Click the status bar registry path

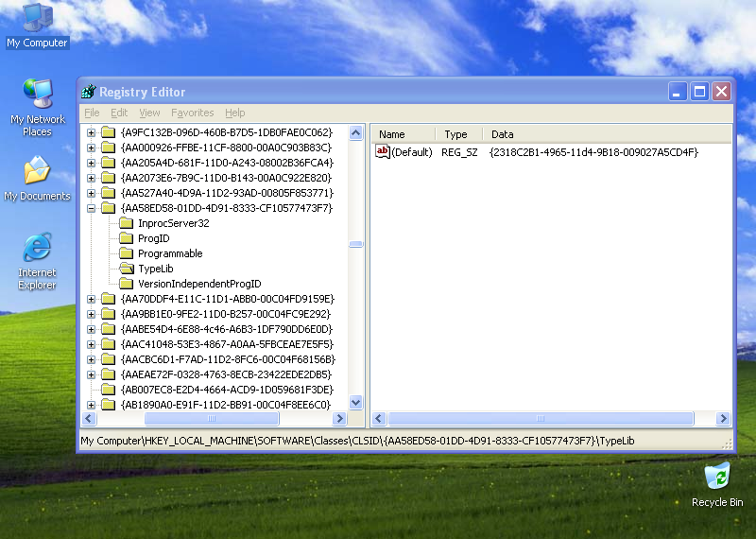(357, 441)
